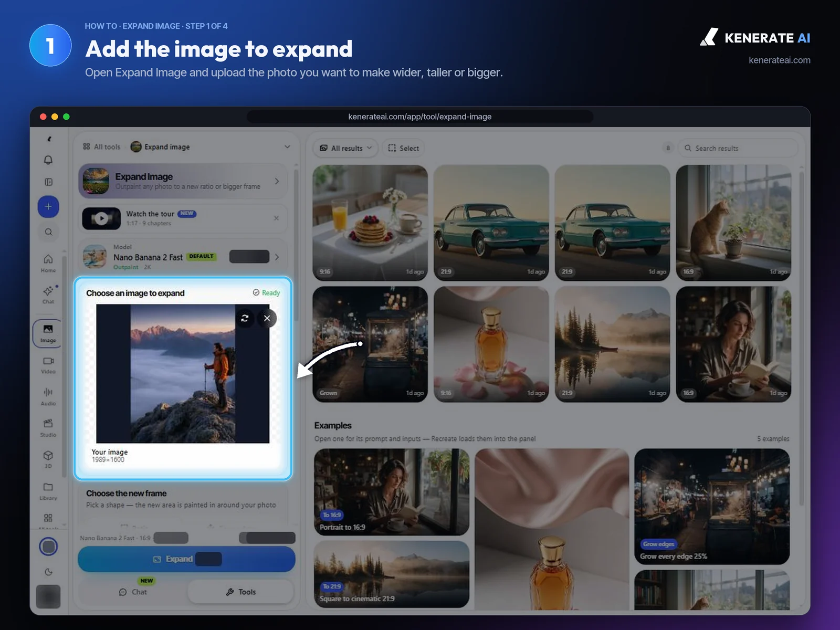Image resolution: width=840 pixels, height=630 pixels.
Task: Click the uploaded image preview
Action: coord(183,374)
